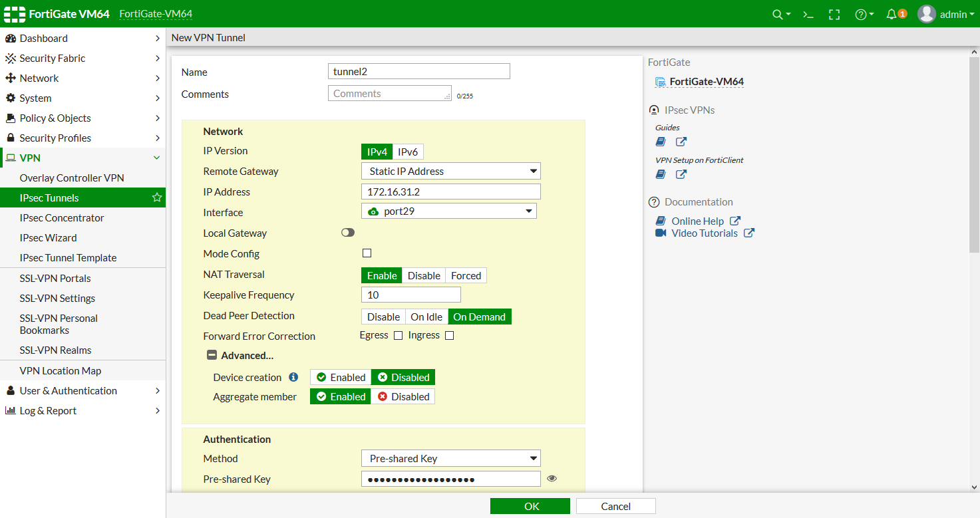Click the Policy & Objects icon
The height and width of the screenshot is (518, 980).
click(11, 118)
